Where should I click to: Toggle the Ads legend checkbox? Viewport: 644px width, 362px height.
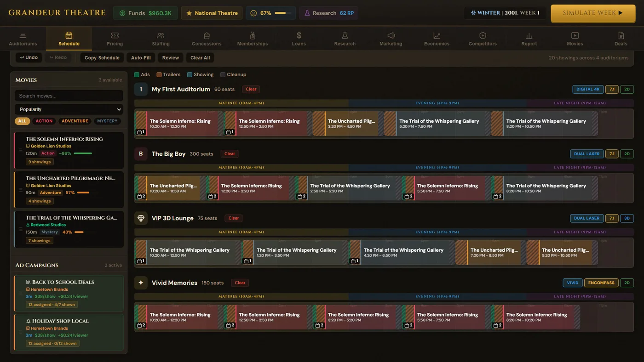tap(137, 74)
